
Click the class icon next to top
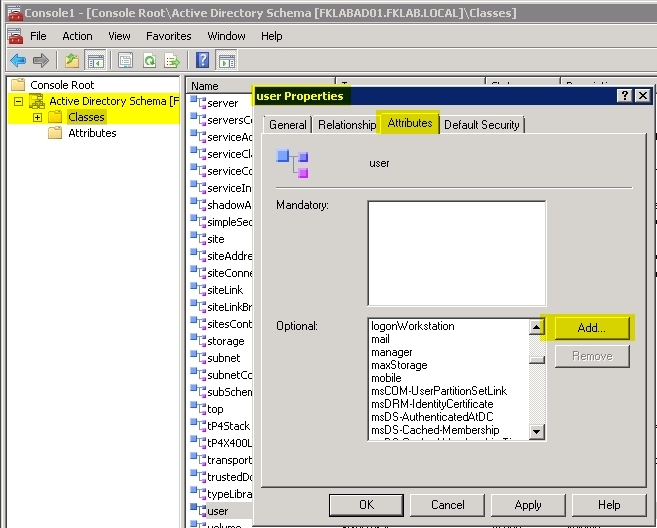pos(198,408)
